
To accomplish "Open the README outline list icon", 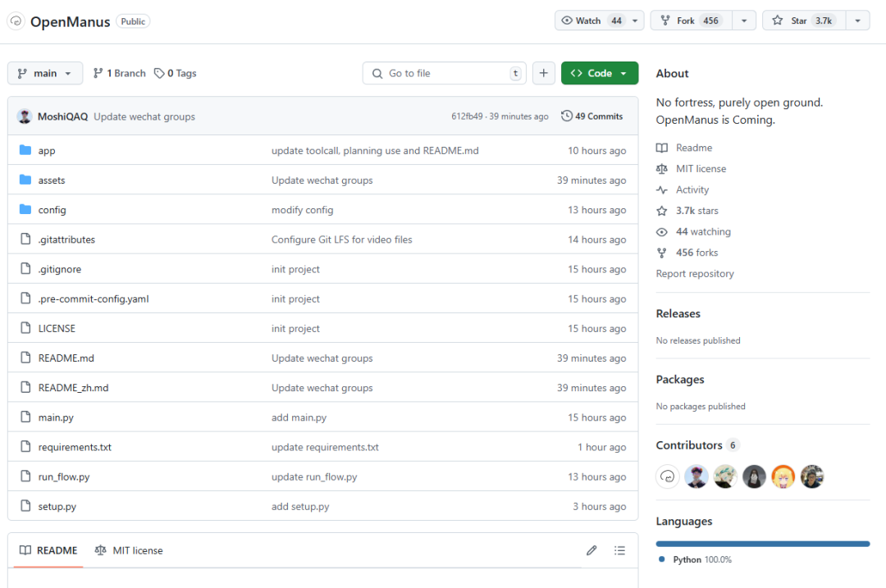I will [x=620, y=550].
